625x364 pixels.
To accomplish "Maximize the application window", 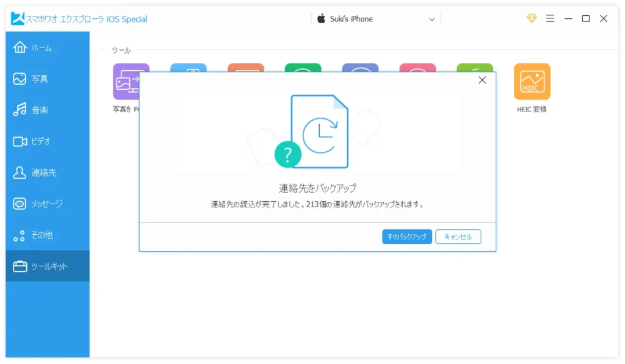I will point(586,19).
